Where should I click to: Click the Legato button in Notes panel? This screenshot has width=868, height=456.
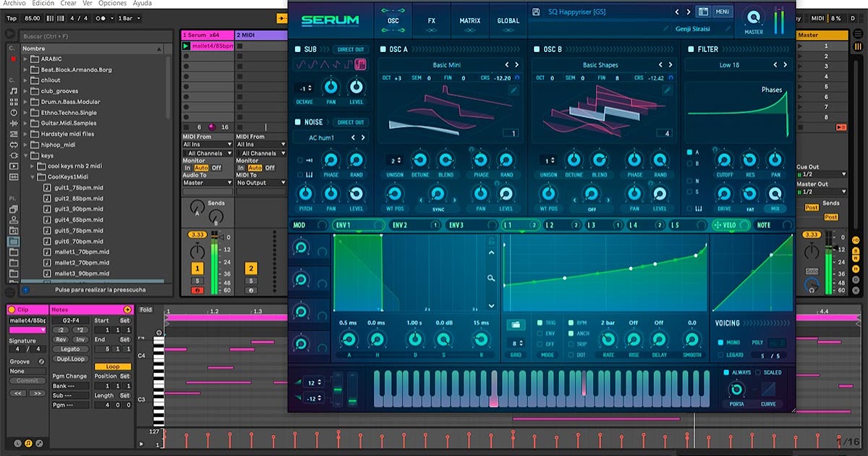point(70,349)
